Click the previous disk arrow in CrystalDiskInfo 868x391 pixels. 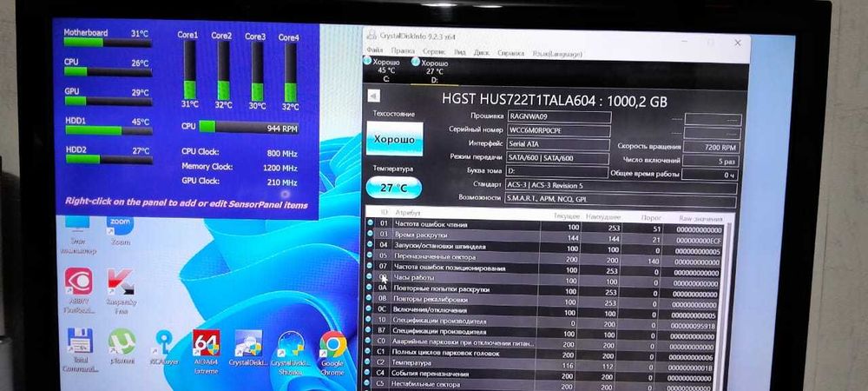point(373,96)
